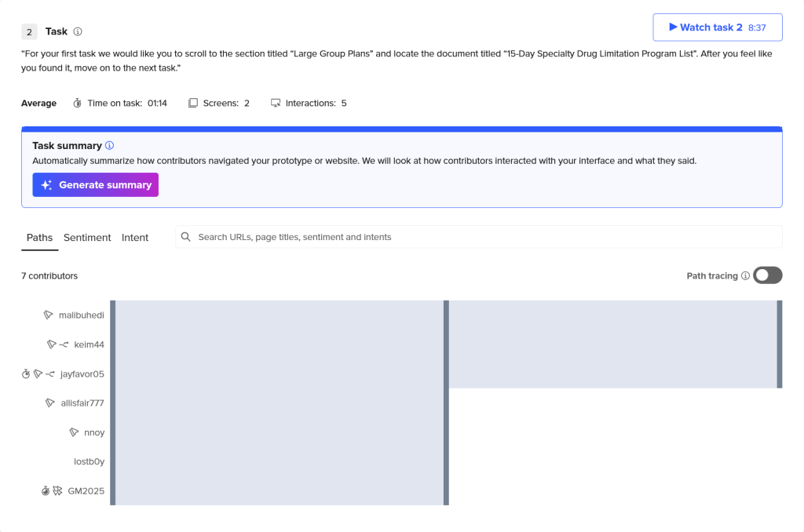Click the stopwatch icon beside GM2025
This screenshot has height=532, width=804.
(x=46, y=491)
